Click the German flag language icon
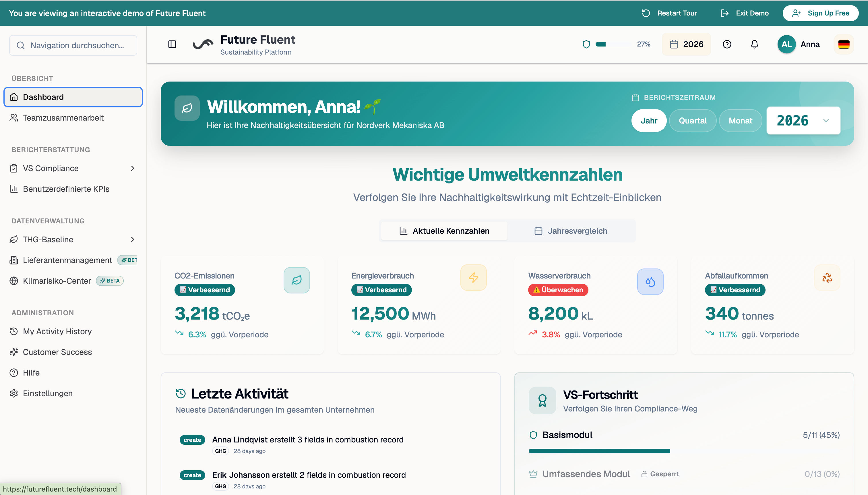The width and height of the screenshot is (868, 495). click(x=844, y=44)
